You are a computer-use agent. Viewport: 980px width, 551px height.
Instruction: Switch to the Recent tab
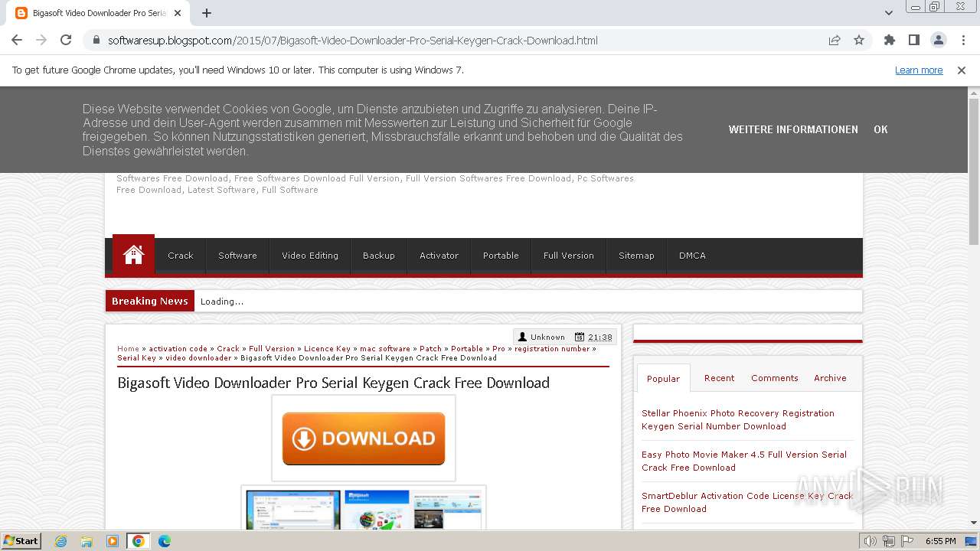coord(719,378)
